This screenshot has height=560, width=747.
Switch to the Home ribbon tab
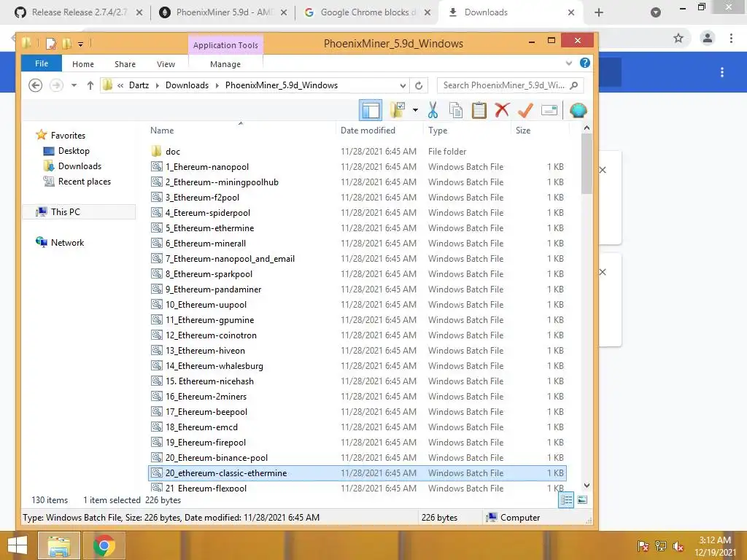pos(83,64)
